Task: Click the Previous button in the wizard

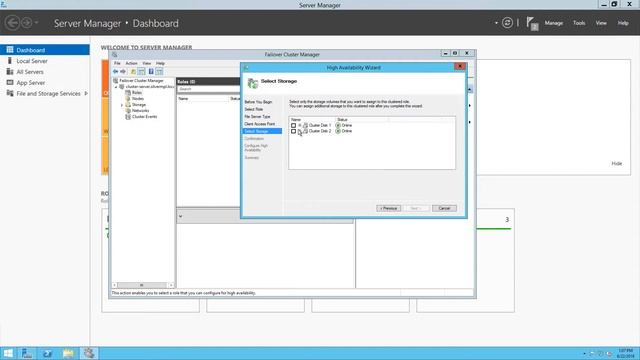Action: point(388,208)
